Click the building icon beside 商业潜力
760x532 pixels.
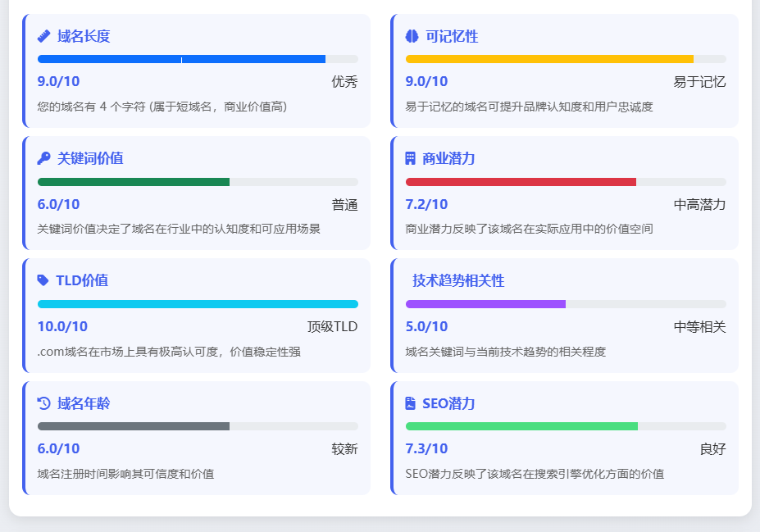point(411,158)
